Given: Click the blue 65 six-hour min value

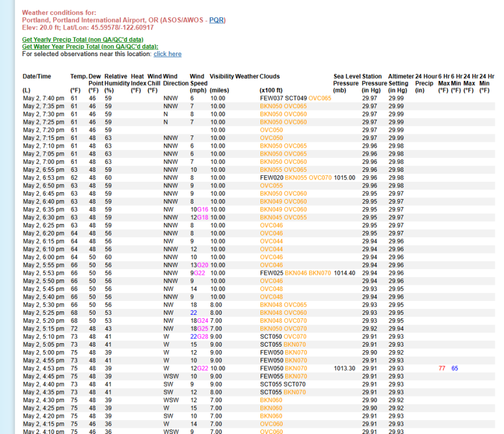Looking at the screenshot, I should tap(454, 368).
